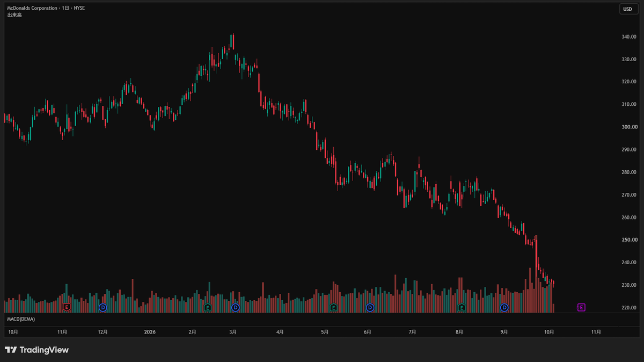Screen dimensions: 644x362
Task: Select the 9月 label on the time axis
Action: pos(504,332)
